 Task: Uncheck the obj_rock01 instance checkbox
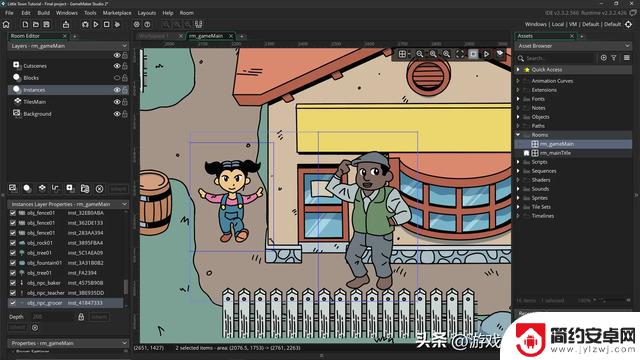(x=13, y=243)
